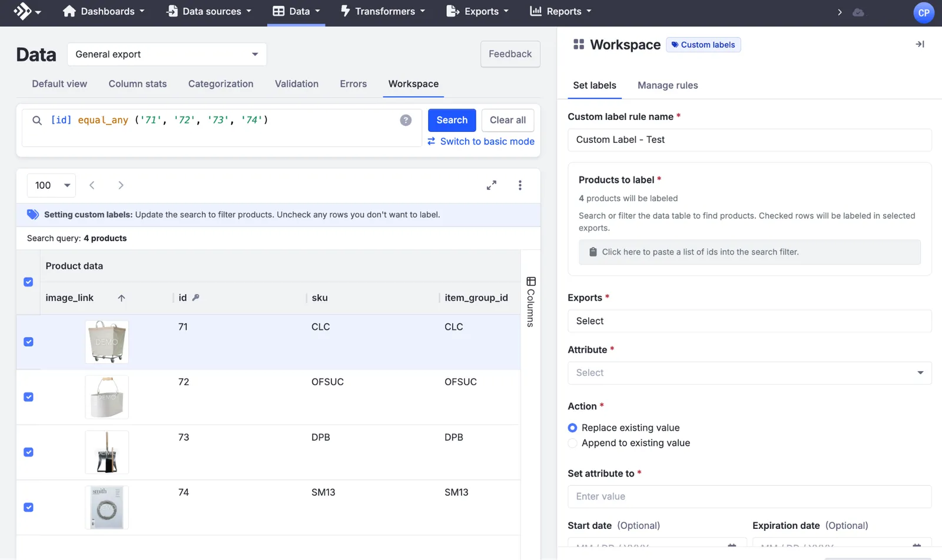The image size is (942, 560).
Task: Open the CP user avatar menu
Action: pyautogui.click(x=924, y=12)
